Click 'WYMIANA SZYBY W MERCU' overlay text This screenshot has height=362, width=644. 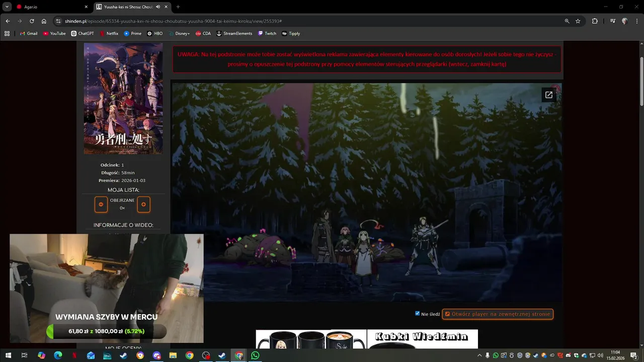[106, 317]
